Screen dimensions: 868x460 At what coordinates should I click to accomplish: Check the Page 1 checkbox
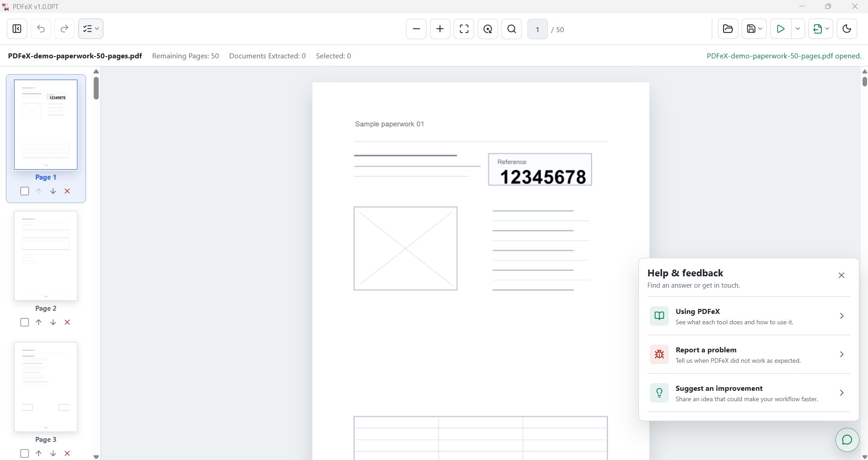pyautogui.click(x=24, y=191)
